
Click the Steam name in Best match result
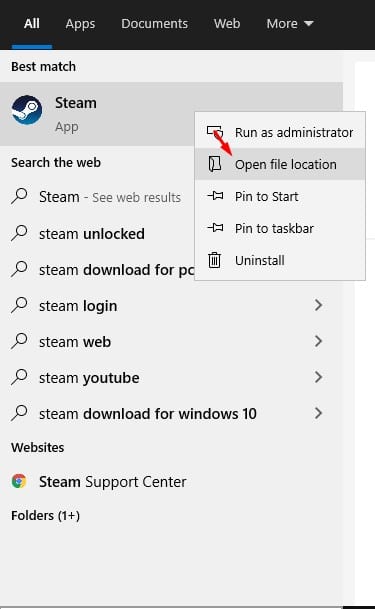point(76,103)
